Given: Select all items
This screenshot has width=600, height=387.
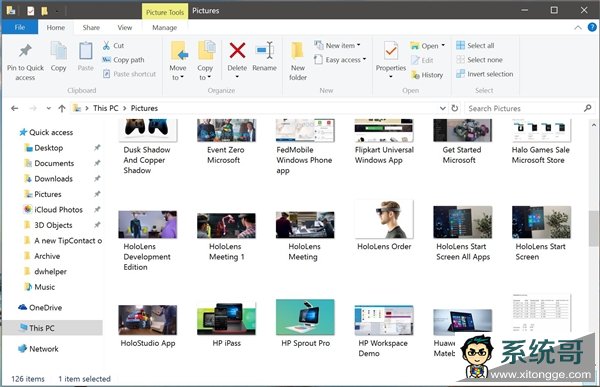Looking at the screenshot, I should click(475, 46).
